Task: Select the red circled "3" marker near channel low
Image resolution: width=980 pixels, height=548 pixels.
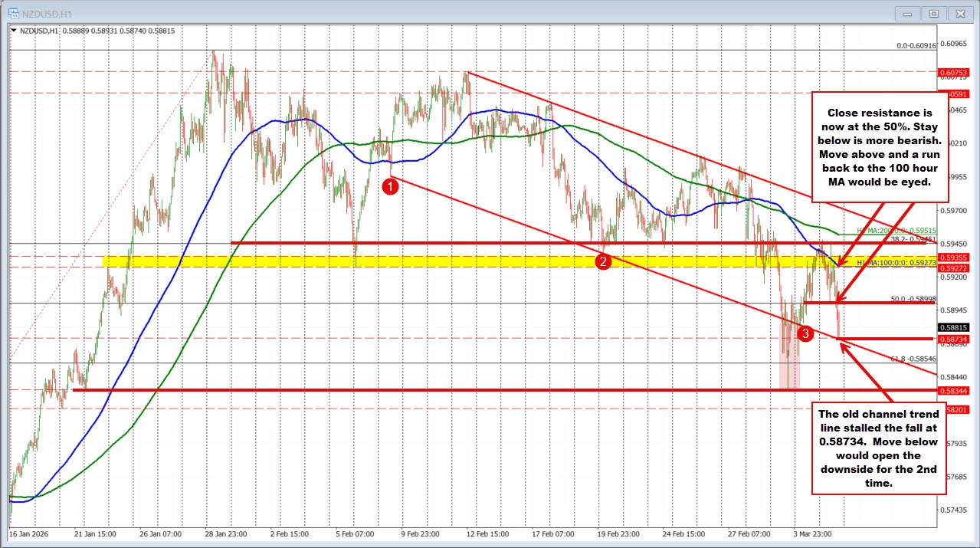Action: tap(805, 333)
